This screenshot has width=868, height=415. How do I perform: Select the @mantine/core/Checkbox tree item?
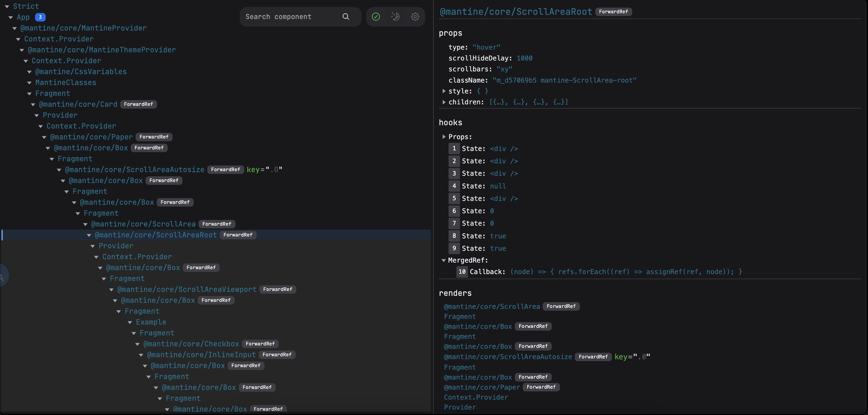tap(191, 344)
